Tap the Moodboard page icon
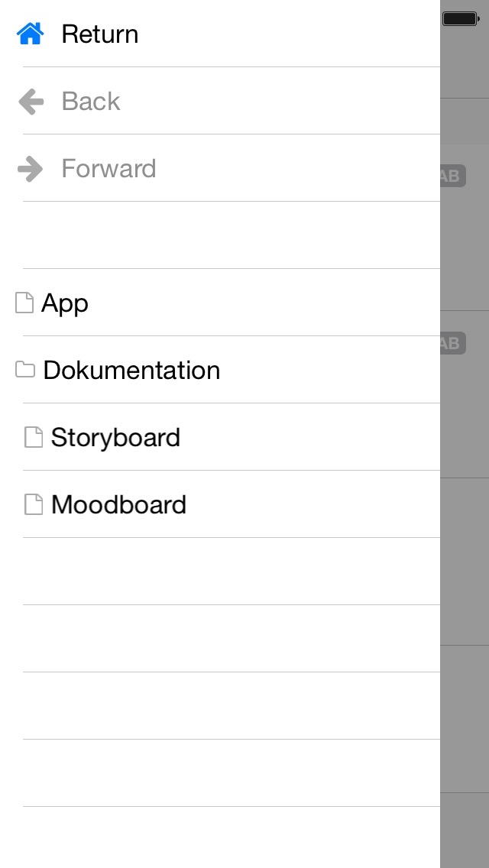489x868 pixels. 34,504
